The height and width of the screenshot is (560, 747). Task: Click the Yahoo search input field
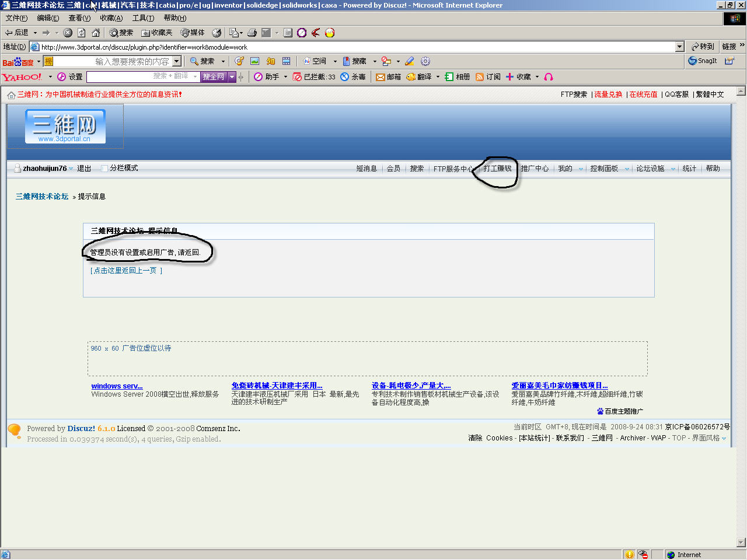(143, 77)
